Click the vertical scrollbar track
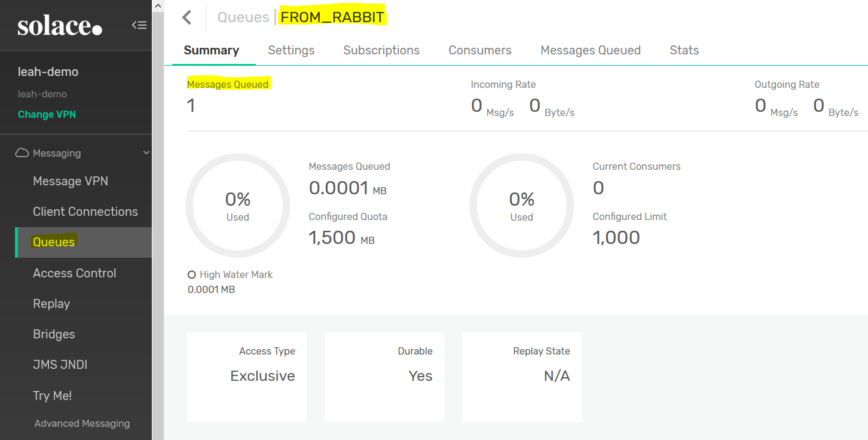 (x=158, y=239)
